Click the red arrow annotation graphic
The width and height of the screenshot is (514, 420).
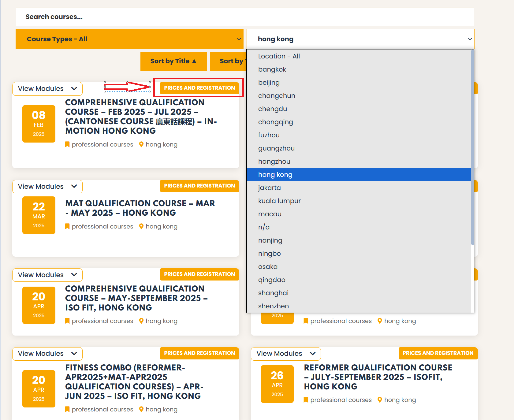[127, 87]
